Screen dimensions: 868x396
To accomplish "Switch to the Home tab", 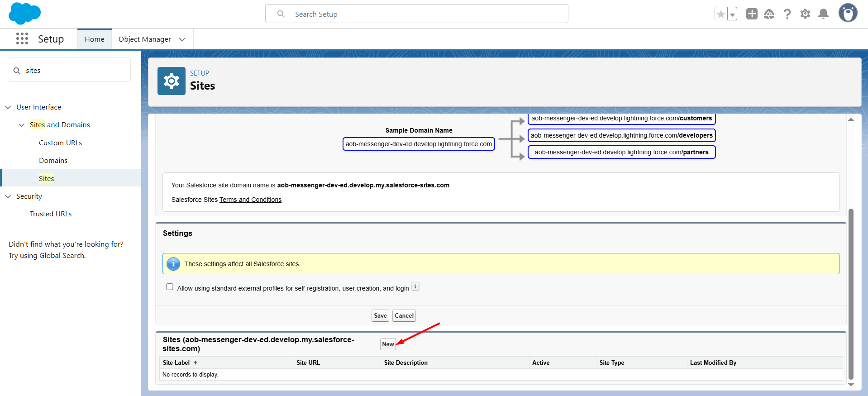I will (x=95, y=39).
